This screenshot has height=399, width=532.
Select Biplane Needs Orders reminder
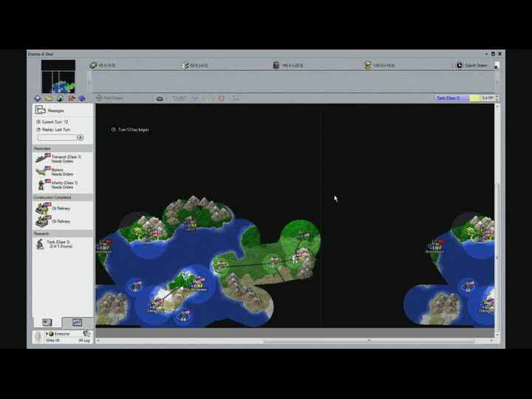[x=62, y=171]
